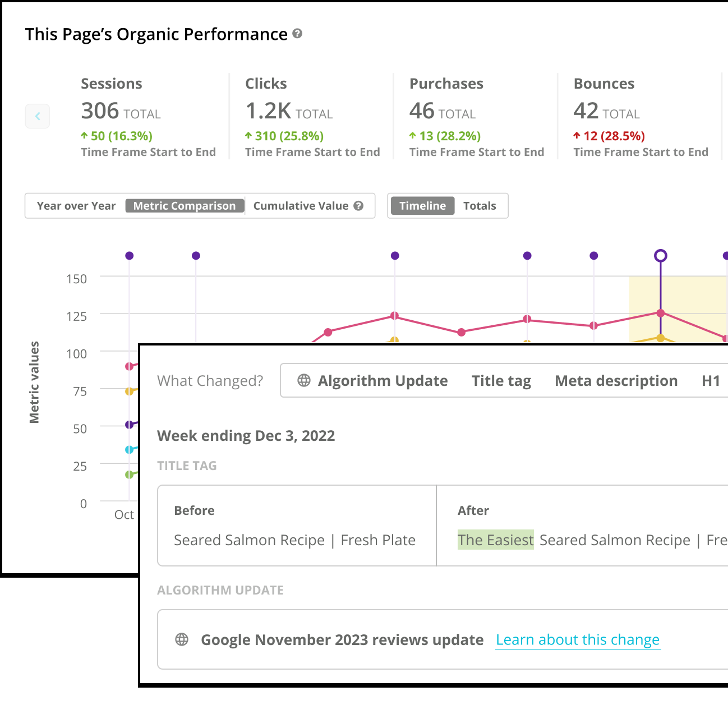Click the highlighted The Easiest text

[495, 540]
